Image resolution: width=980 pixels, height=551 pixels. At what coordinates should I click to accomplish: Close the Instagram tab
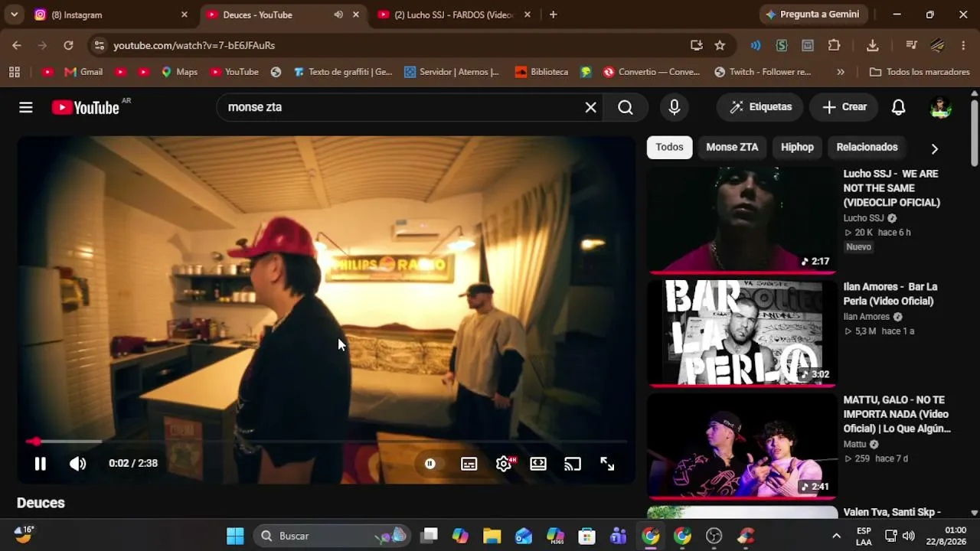[x=184, y=15]
